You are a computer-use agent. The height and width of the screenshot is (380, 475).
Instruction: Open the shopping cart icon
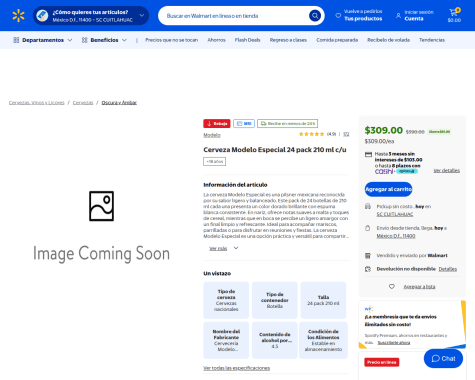pyautogui.click(x=454, y=13)
